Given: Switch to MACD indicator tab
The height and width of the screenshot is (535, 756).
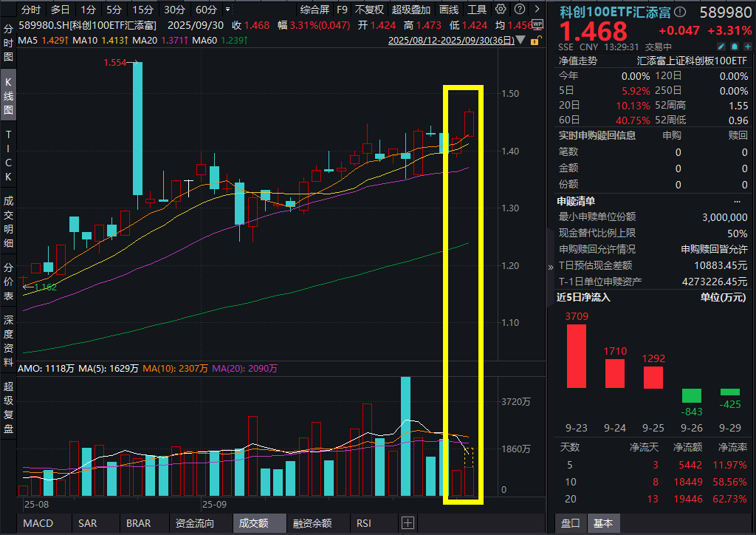Looking at the screenshot, I should click(38, 523).
